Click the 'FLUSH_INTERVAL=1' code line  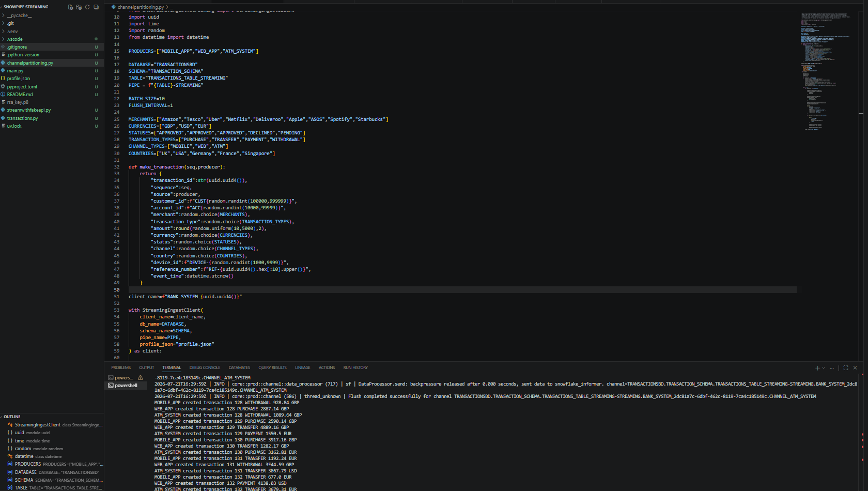coord(151,105)
